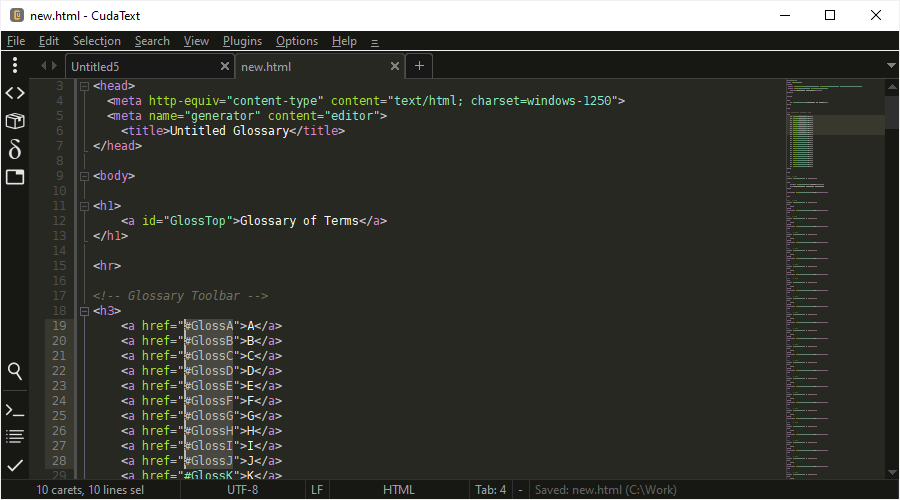This screenshot has width=900, height=500.
Task: Open the File menu
Action: [x=16, y=41]
